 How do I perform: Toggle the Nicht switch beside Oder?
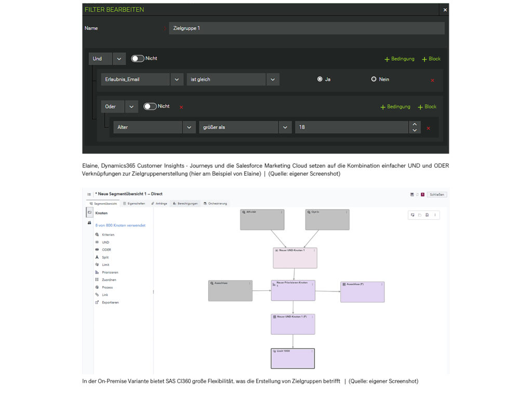150,107
